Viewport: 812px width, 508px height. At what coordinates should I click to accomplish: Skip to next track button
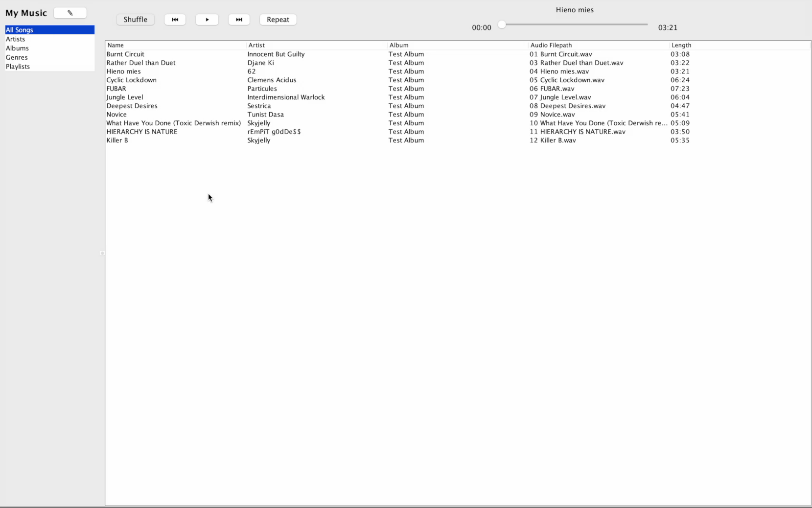point(239,20)
